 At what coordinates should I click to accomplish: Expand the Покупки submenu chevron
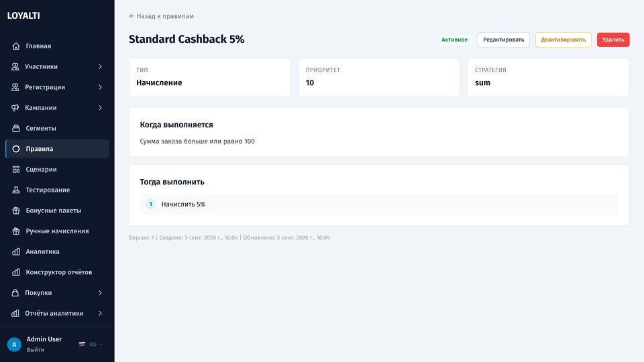point(100,292)
